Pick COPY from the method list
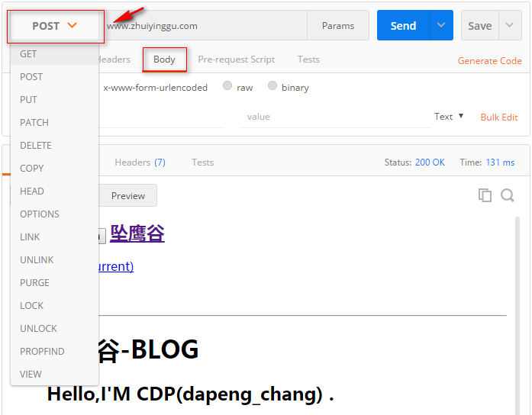 (54, 168)
